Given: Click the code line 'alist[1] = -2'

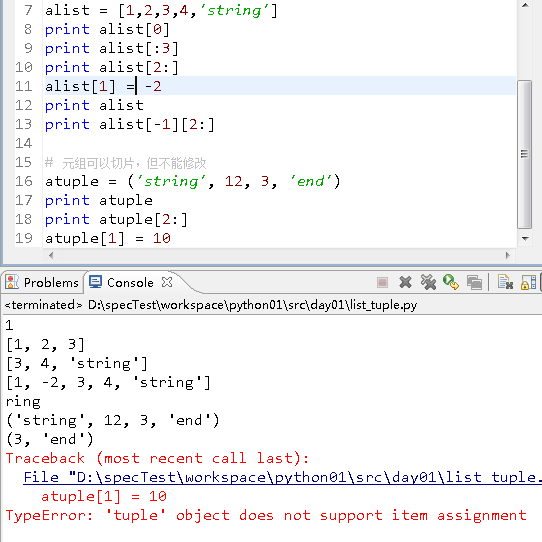Looking at the screenshot, I should tap(103, 86).
